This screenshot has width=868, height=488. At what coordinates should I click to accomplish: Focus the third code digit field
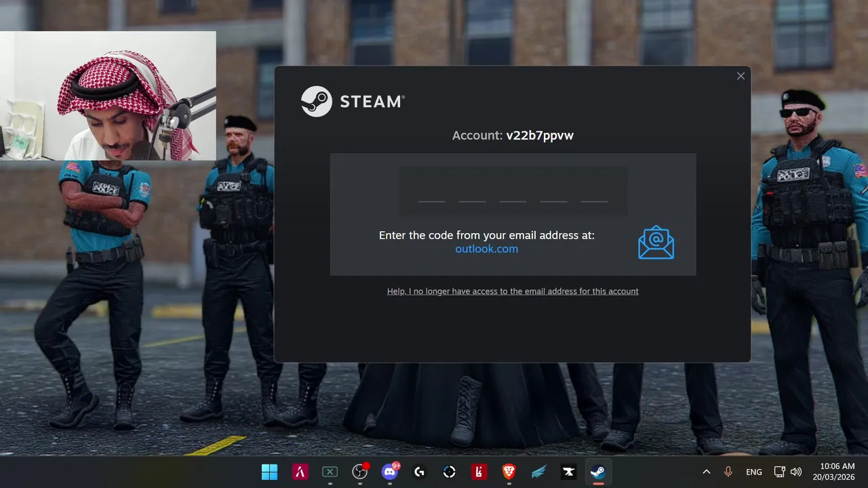click(513, 191)
